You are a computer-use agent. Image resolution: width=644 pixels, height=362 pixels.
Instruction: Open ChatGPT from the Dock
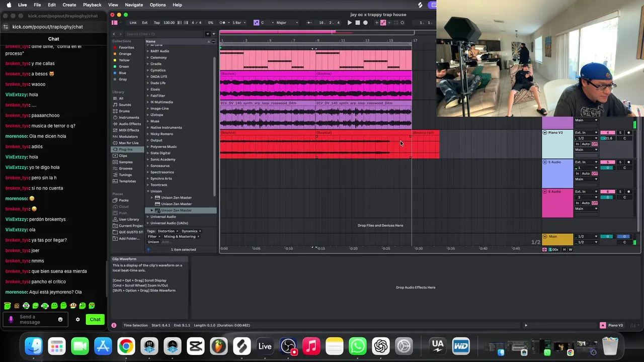click(x=381, y=346)
